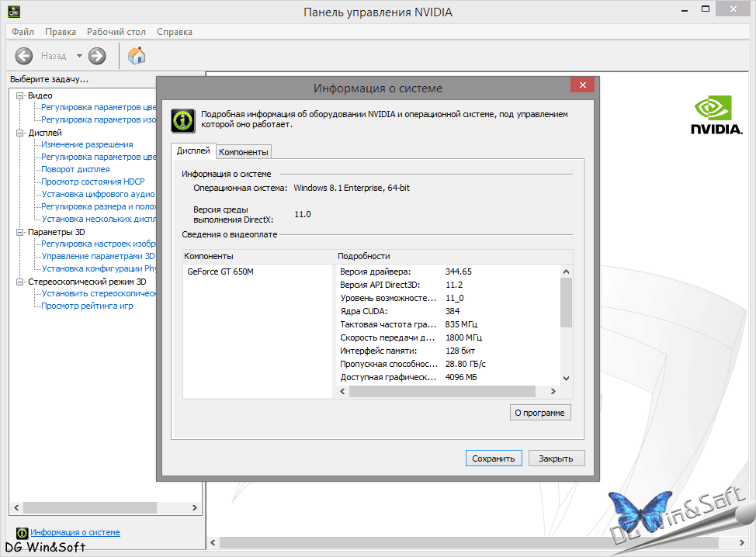Click the О программе button
The width and height of the screenshot is (756, 557).
[540, 413]
